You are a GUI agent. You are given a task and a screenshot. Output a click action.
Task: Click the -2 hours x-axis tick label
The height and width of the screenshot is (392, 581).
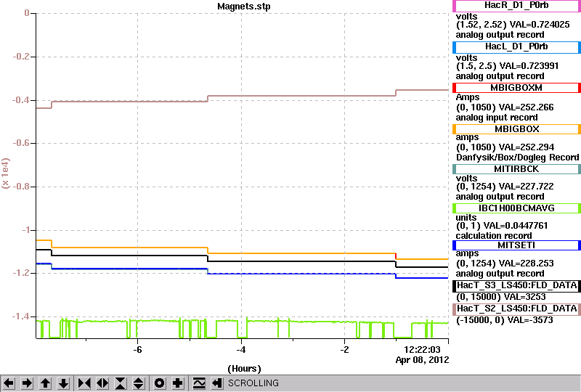[x=344, y=350]
